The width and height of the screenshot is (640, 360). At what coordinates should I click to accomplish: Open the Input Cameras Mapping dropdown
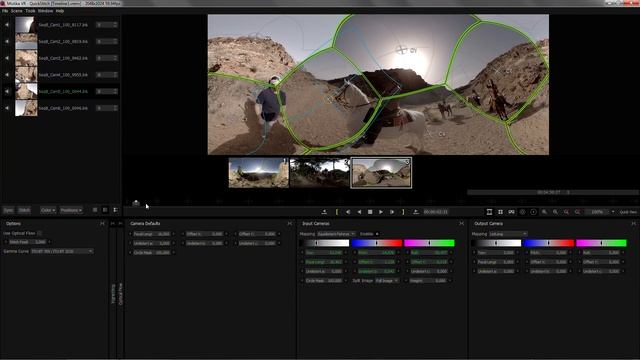coord(336,234)
